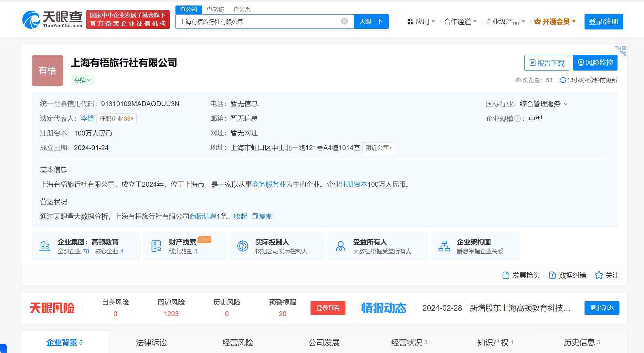Click the 更多动态 button
644x353 pixels.
pos(602,308)
